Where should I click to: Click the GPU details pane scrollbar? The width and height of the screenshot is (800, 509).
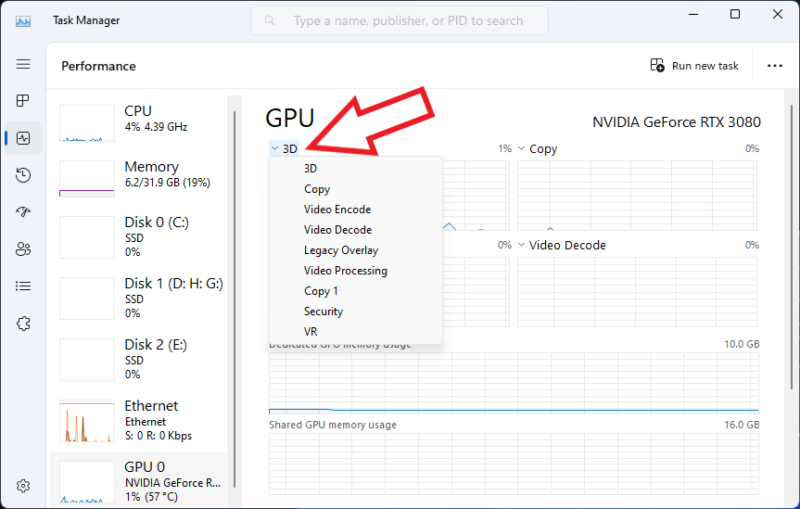point(791,247)
